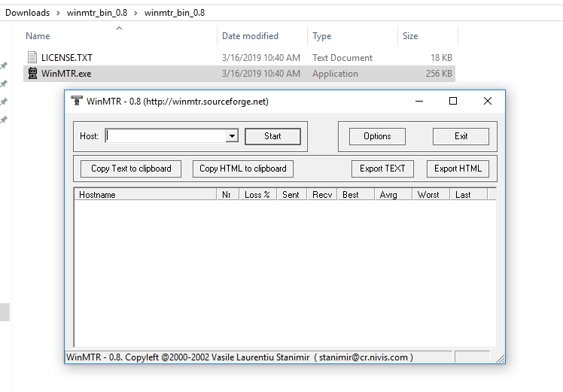563x392 pixels.
Task: Sort by Loss % column header
Action: click(x=258, y=195)
